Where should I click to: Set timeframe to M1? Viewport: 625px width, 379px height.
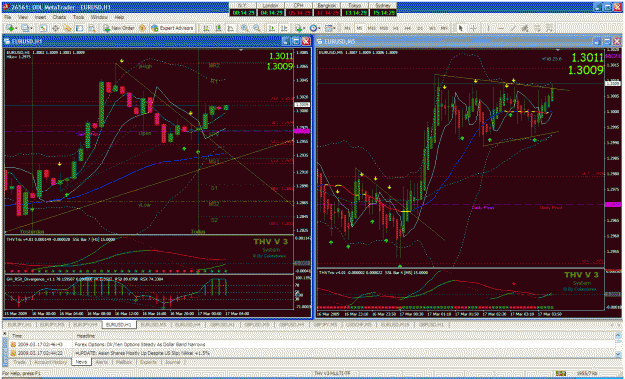pos(348,28)
